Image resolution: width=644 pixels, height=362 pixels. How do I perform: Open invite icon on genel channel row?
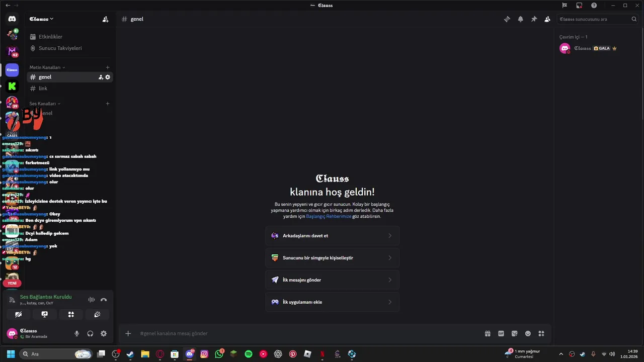tap(101, 77)
